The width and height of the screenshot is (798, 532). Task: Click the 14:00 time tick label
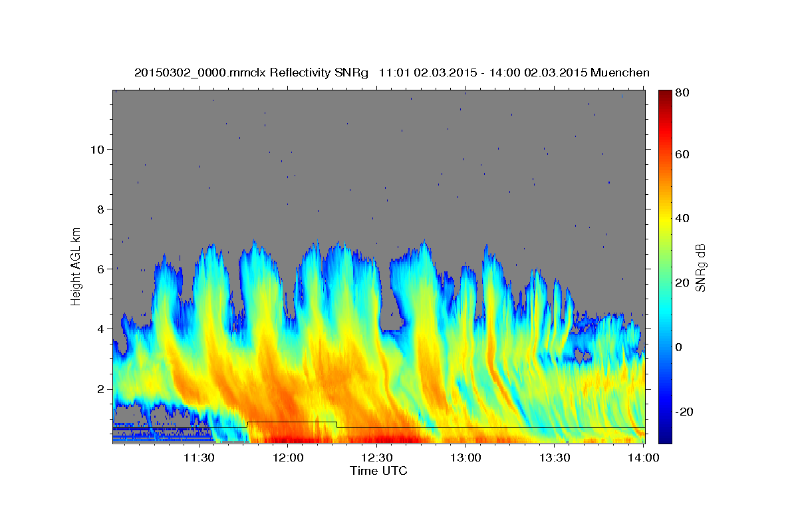click(x=644, y=458)
